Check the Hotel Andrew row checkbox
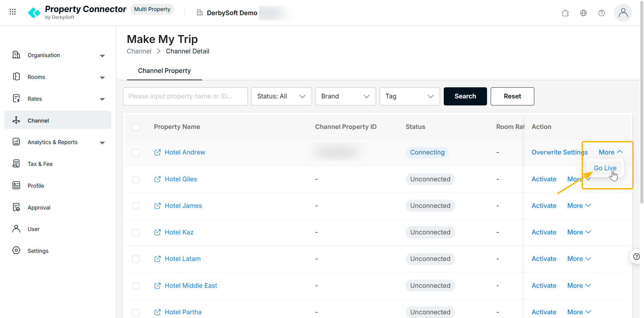The height and width of the screenshot is (318, 644). pos(136,153)
